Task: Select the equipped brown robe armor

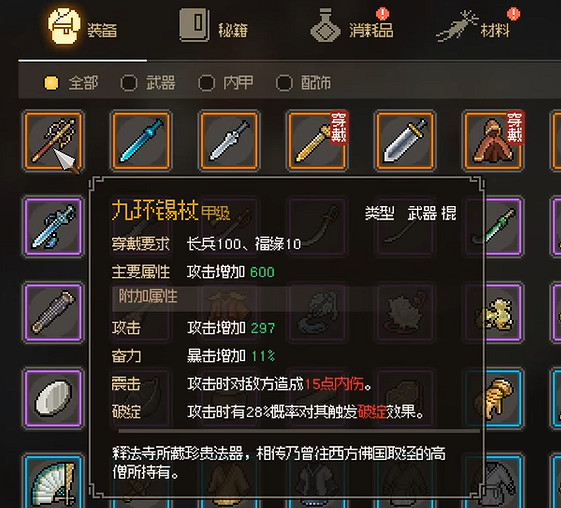Action: (493, 141)
